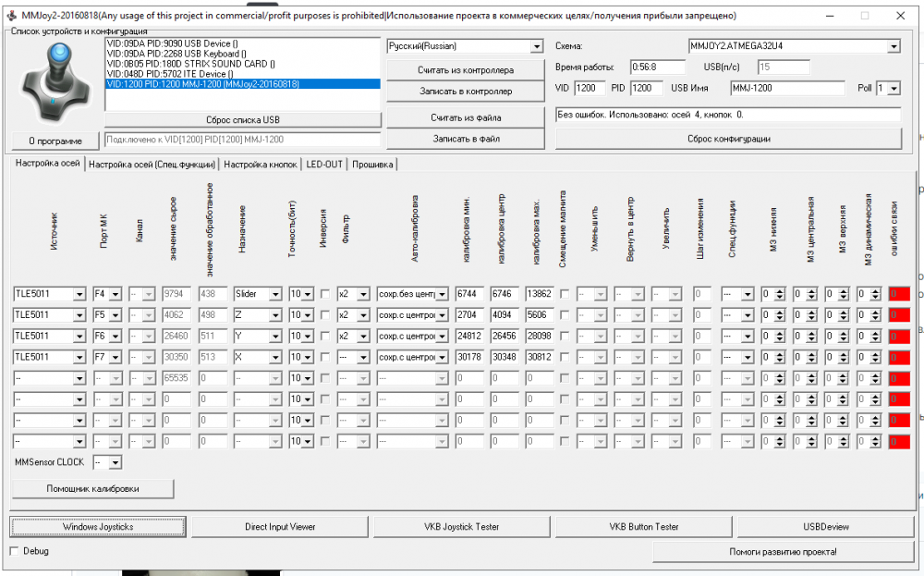Open the LED-OUT tab
The image size is (924, 576).
point(324,165)
